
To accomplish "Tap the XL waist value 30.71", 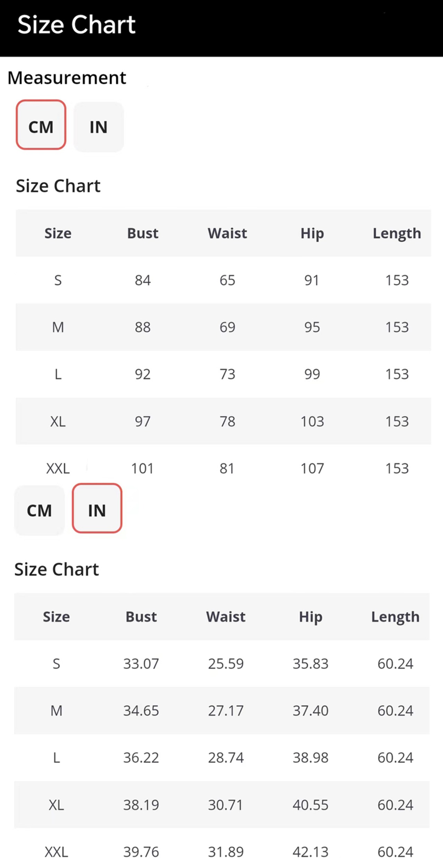I will coord(226,805).
